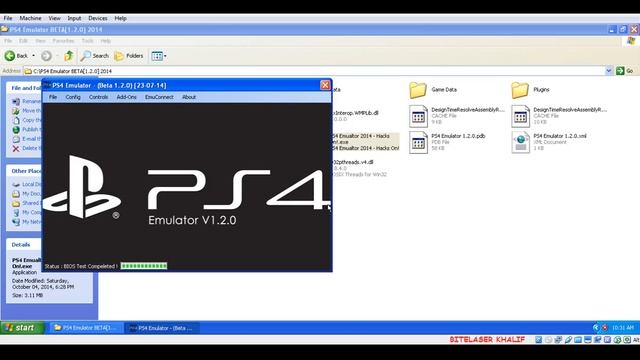Screen dimensions: 640x360
Task: Switch to PS4 Emulator - (Beta taskbar button
Action: click(x=162, y=328)
